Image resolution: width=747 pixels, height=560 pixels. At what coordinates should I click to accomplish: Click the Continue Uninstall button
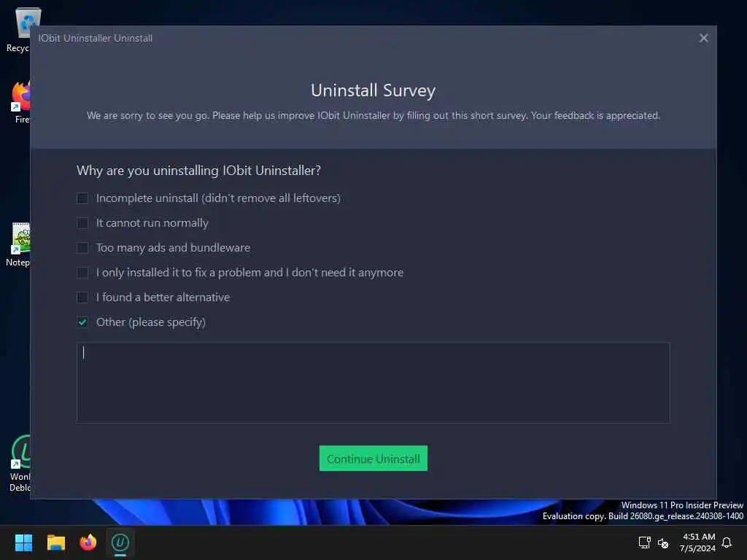[x=373, y=458]
